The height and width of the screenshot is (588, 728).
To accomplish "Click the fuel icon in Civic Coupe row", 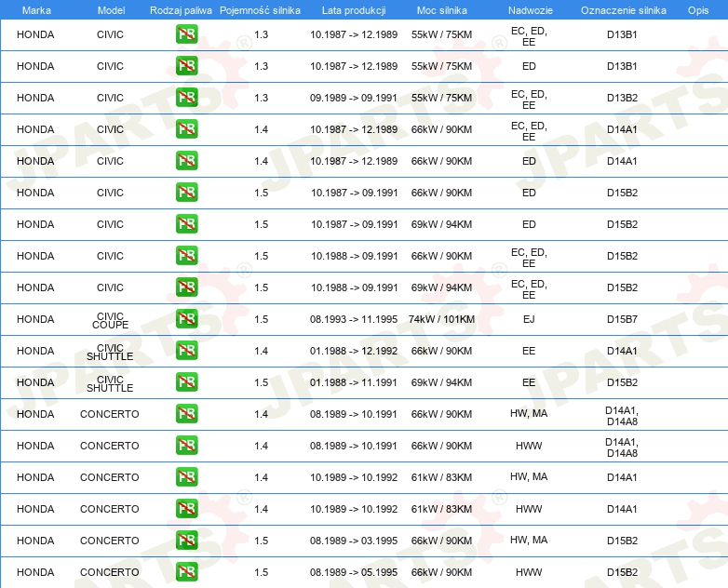I will [186, 319].
